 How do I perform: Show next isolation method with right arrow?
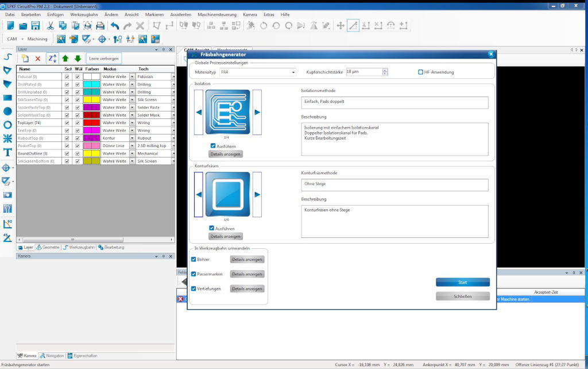[x=257, y=112]
